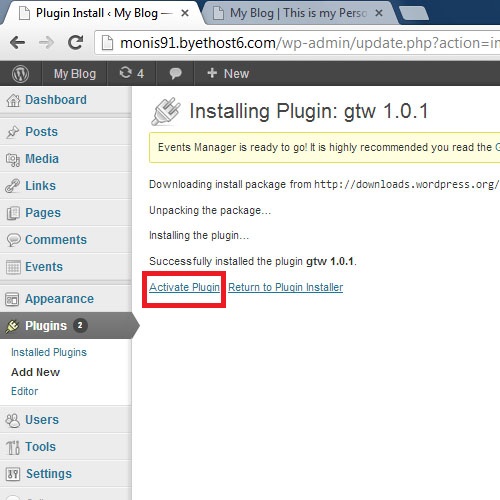Viewport: 500px width, 500px height.
Task: Click the Successfully installed the plugin message
Action: click(x=253, y=261)
